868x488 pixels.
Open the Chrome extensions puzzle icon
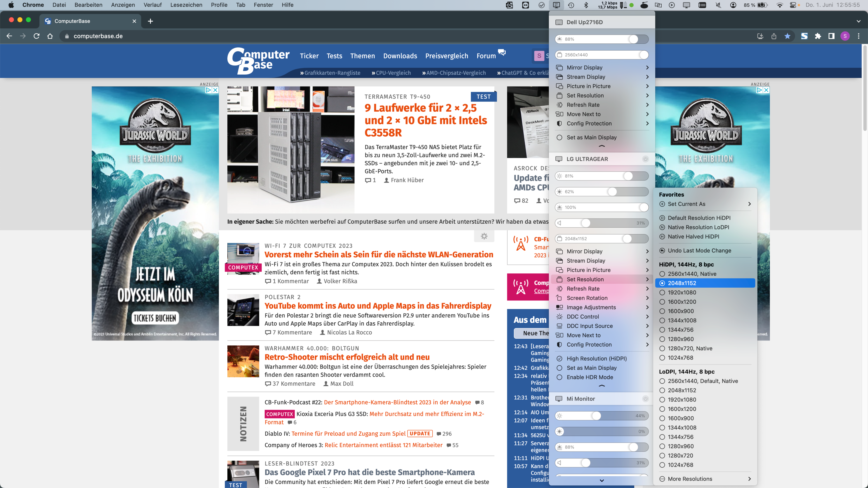click(x=818, y=36)
